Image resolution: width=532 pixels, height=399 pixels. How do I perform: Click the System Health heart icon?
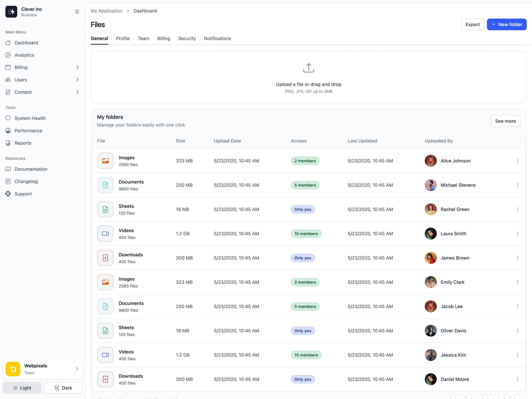[8, 118]
